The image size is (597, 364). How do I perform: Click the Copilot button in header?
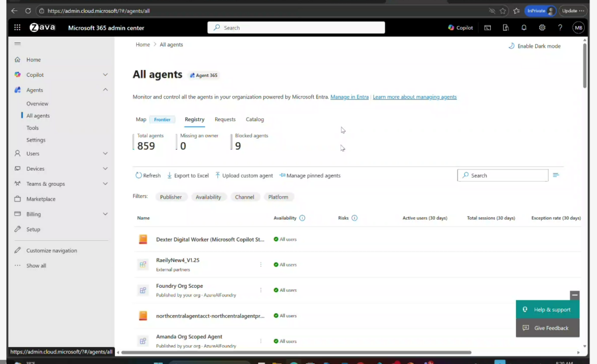460,27
